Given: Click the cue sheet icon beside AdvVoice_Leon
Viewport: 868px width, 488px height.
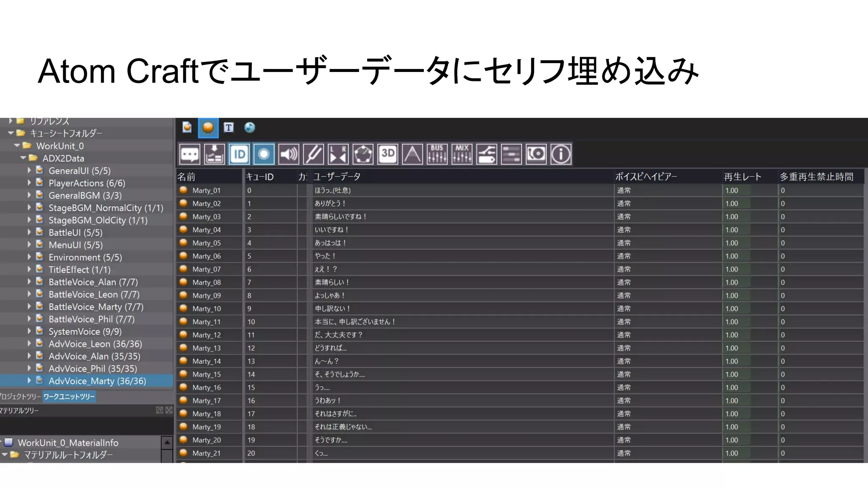Looking at the screenshot, I should [x=39, y=344].
